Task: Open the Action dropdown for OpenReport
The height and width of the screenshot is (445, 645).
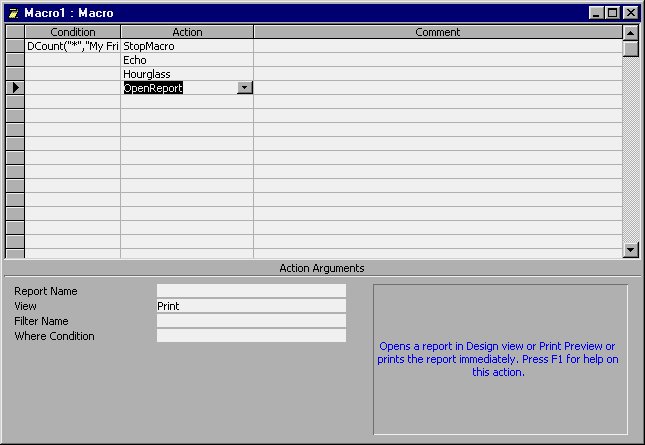Action: (245, 88)
